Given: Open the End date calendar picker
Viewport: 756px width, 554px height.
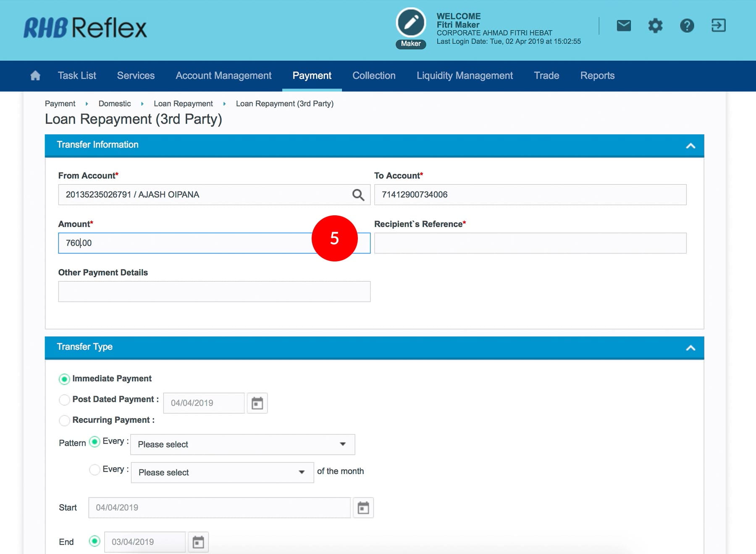Looking at the screenshot, I should (x=198, y=542).
